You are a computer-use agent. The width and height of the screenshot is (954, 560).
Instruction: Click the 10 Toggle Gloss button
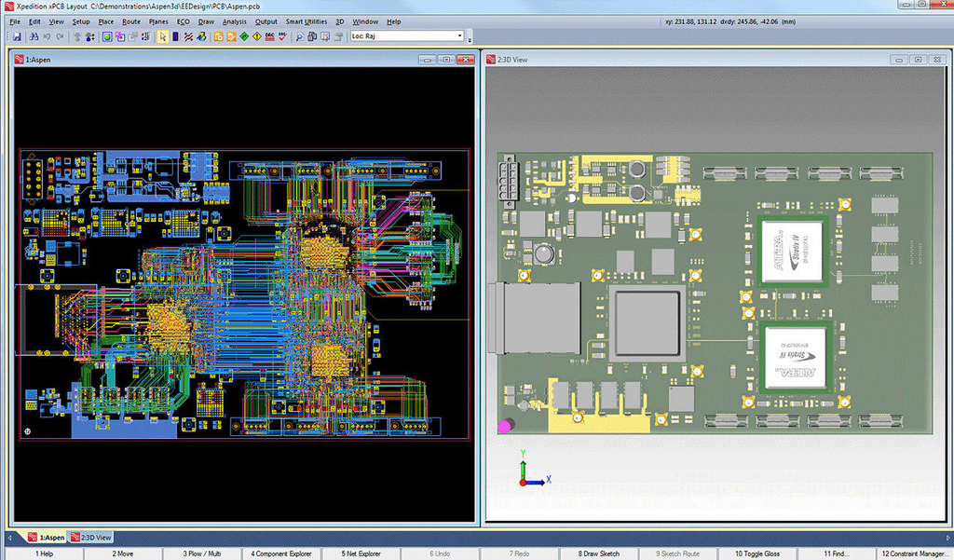756,553
